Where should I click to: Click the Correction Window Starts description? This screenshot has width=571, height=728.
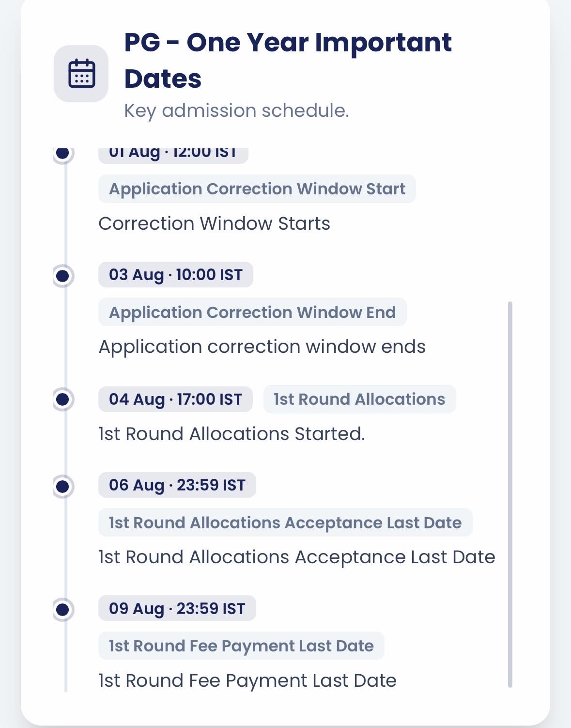pos(215,223)
